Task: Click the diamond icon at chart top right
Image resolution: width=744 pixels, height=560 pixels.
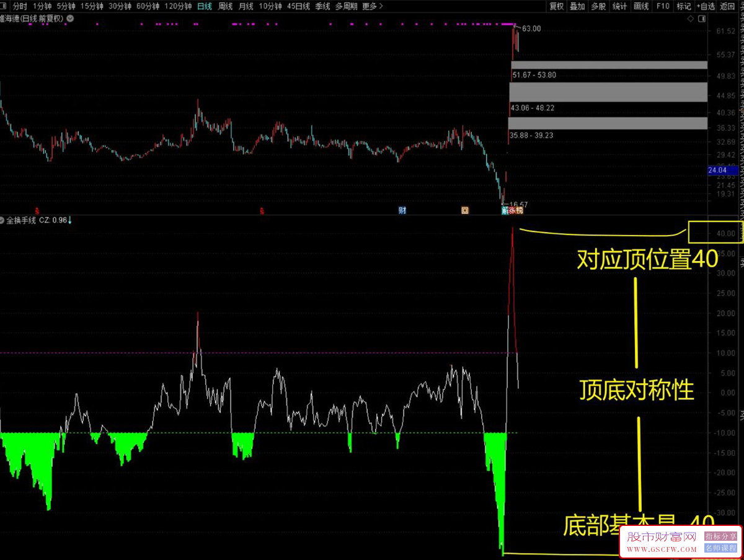Action: point(691,19)
